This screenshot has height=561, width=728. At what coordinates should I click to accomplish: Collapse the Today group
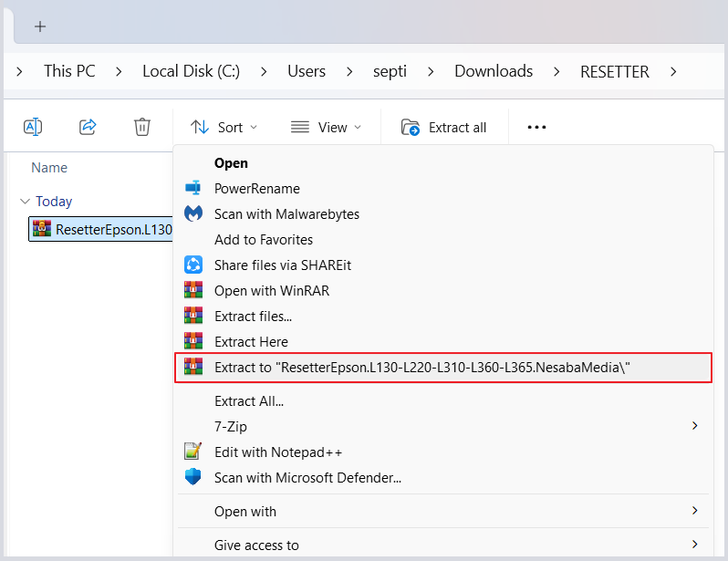25,201
